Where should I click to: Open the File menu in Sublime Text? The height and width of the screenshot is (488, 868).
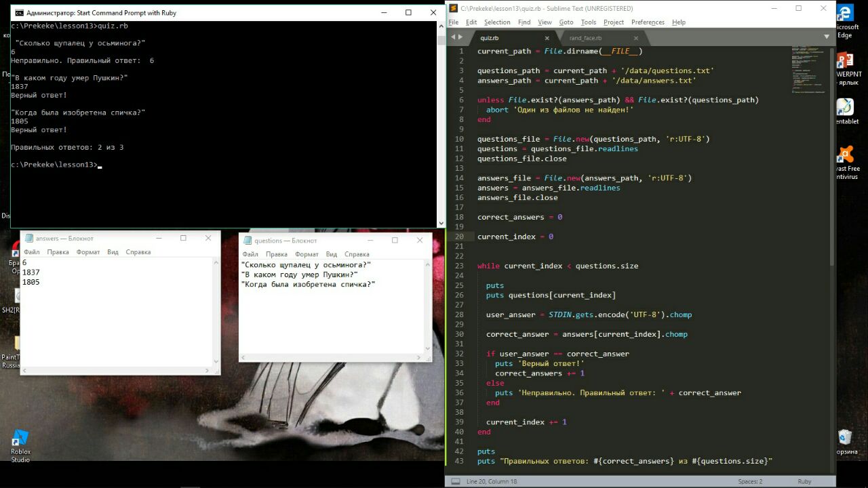(453, 22)
